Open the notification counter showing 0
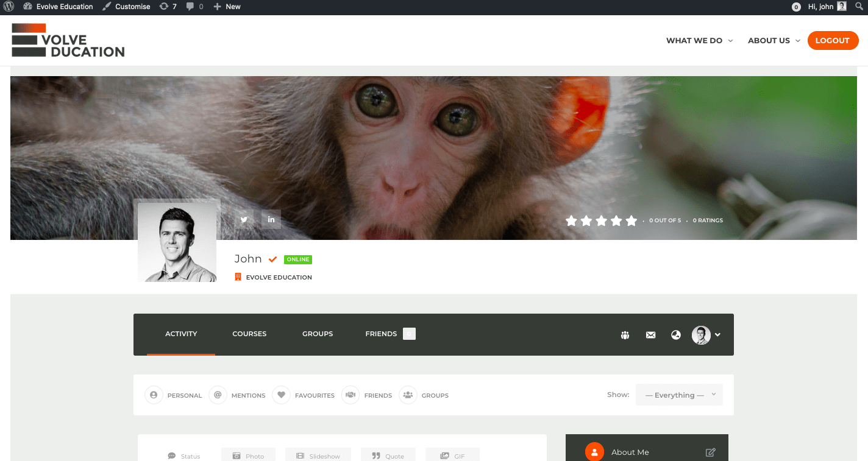 [x=796, y=7]
